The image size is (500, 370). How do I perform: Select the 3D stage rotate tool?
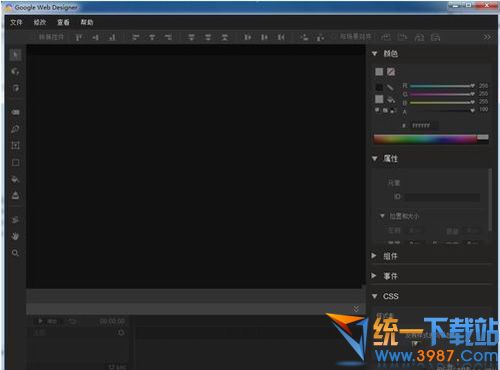tap(15, 88)
